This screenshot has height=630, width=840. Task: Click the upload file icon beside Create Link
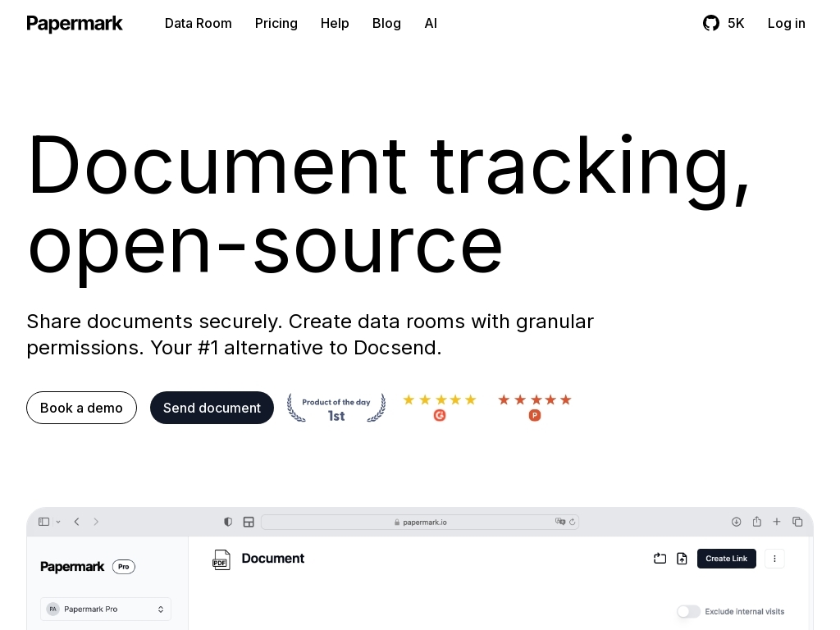(682, 559)
